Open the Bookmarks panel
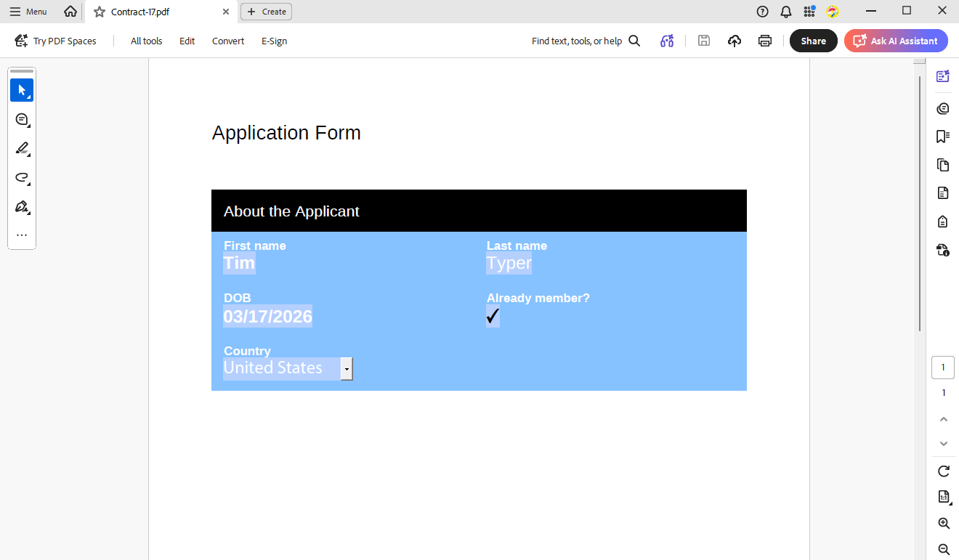The width and height of the screenshot is (959, 560). point(942,136)
